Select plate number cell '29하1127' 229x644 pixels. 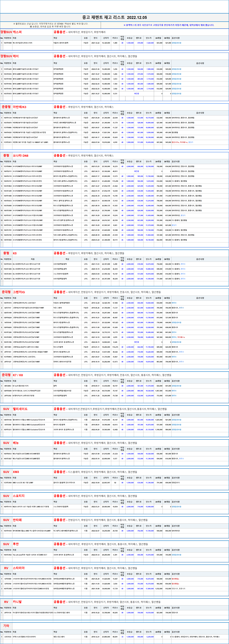[x=8, y=361]
